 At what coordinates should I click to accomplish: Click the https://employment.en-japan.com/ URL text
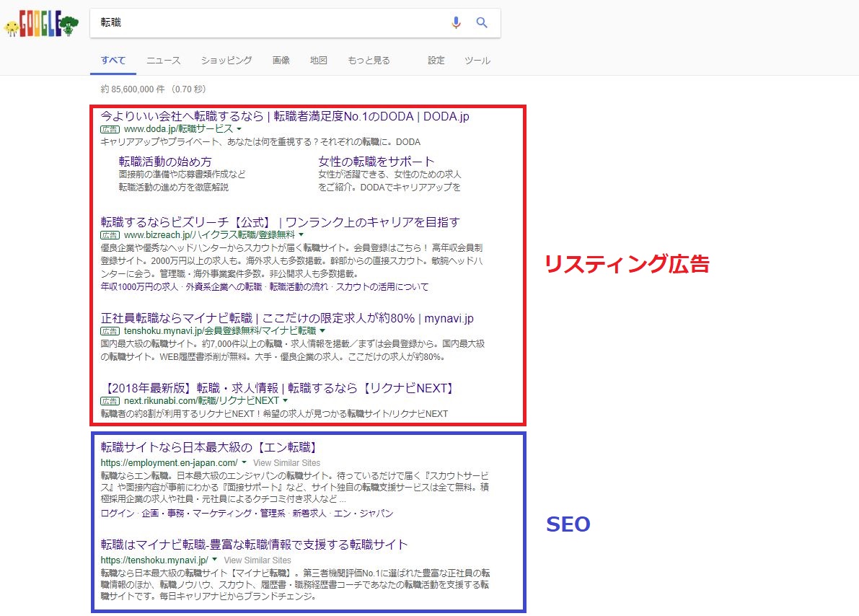[169, 462]
